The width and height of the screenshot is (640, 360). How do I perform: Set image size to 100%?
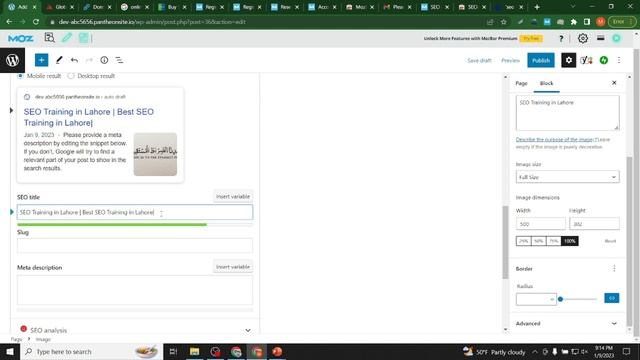coord(569,241)
